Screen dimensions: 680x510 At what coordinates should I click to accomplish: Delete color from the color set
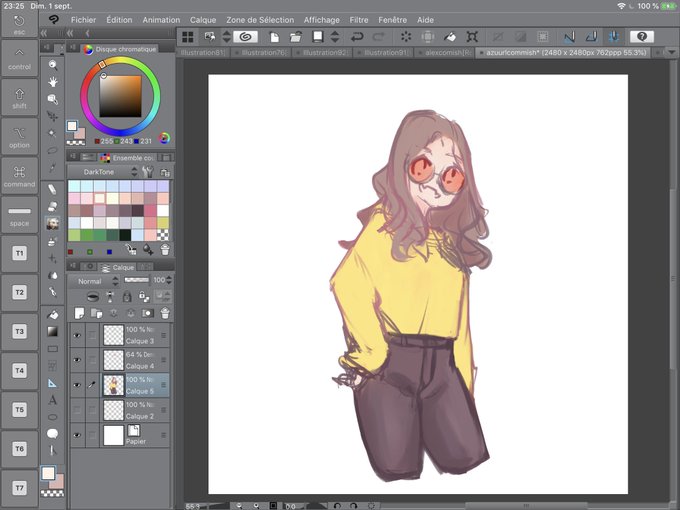tap(165, 249)
